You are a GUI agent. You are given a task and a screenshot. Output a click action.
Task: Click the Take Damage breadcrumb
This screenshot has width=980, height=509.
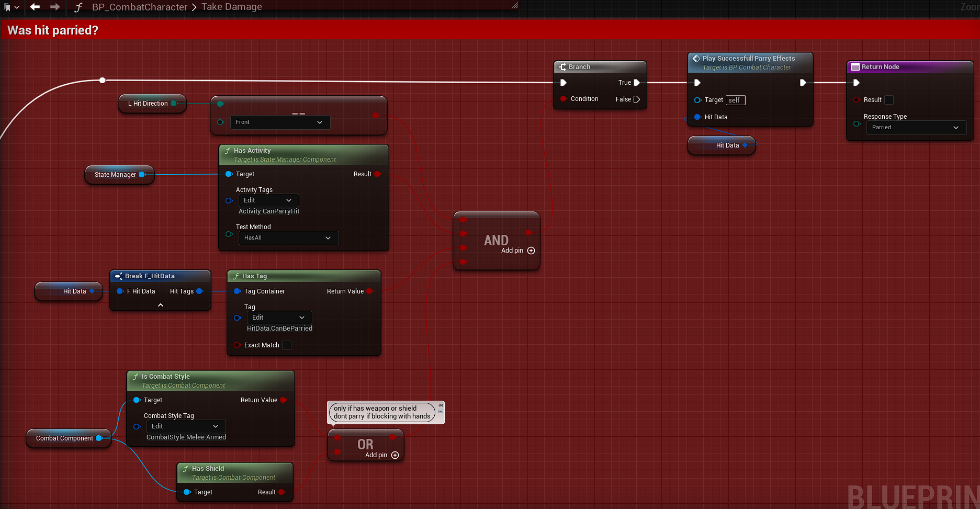pyautogui.click(x=232, y=7)
